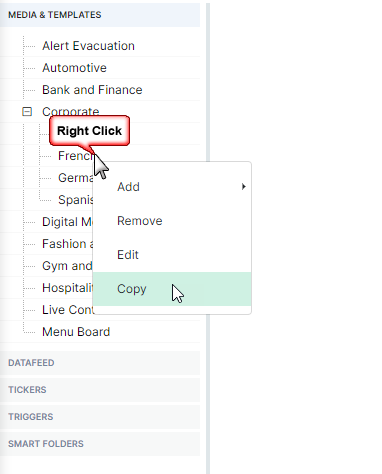Collapse the Corporate folder minus icon
382x474 pixels.
(27, 111)
